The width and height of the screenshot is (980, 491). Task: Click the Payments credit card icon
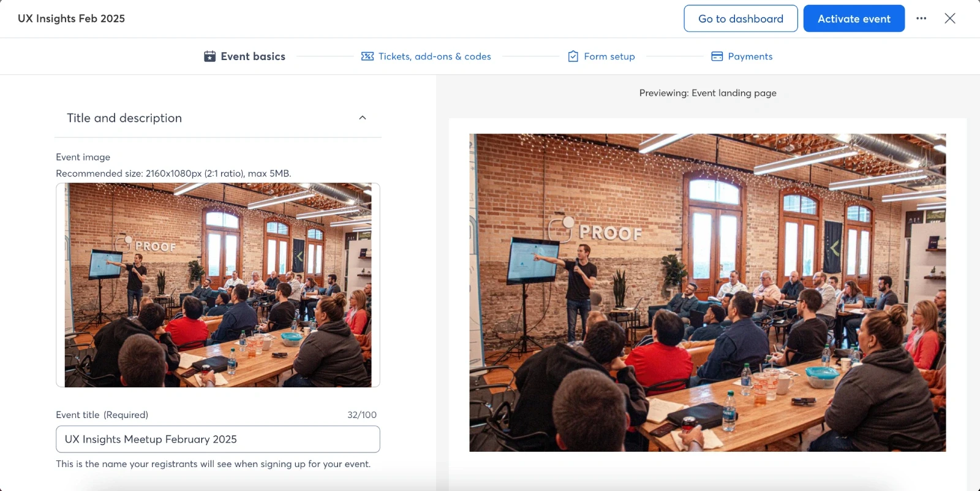point(717,56)
